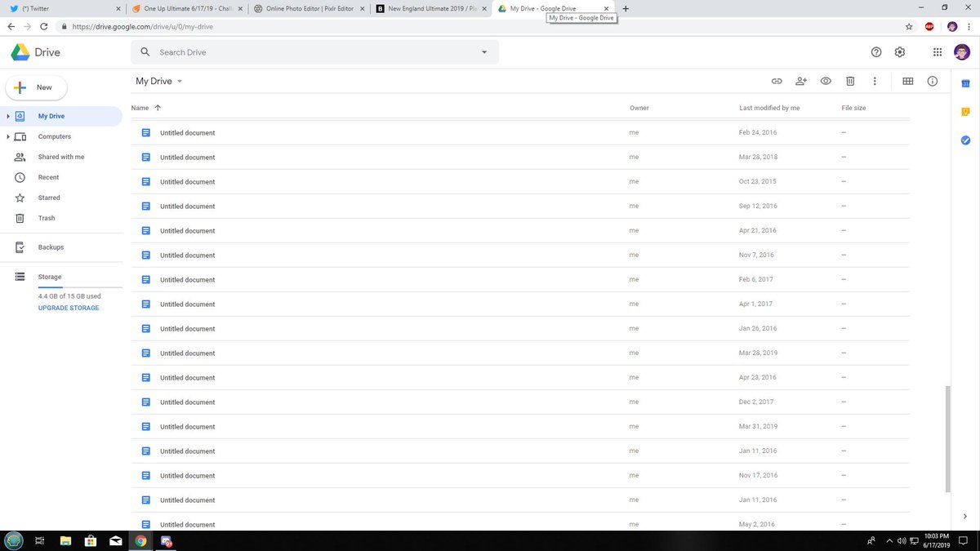Click the volume icon in system tray

pyautogui.click(x=902, y=540)
